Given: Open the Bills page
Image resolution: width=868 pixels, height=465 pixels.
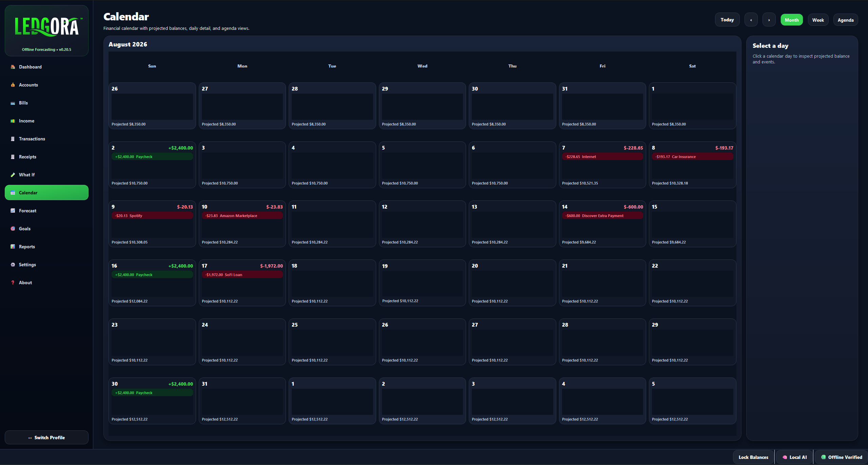Looking at the screenshot, I should pos(47,103).
